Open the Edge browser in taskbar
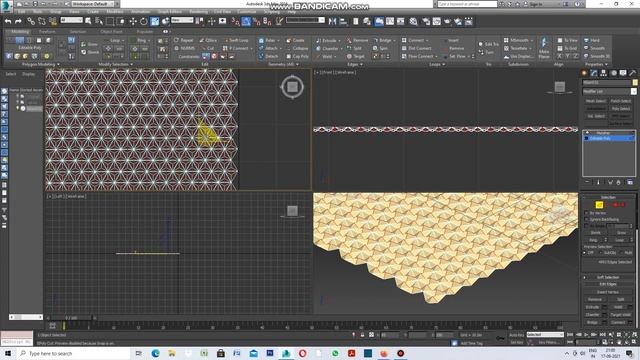 pos(156,353)
